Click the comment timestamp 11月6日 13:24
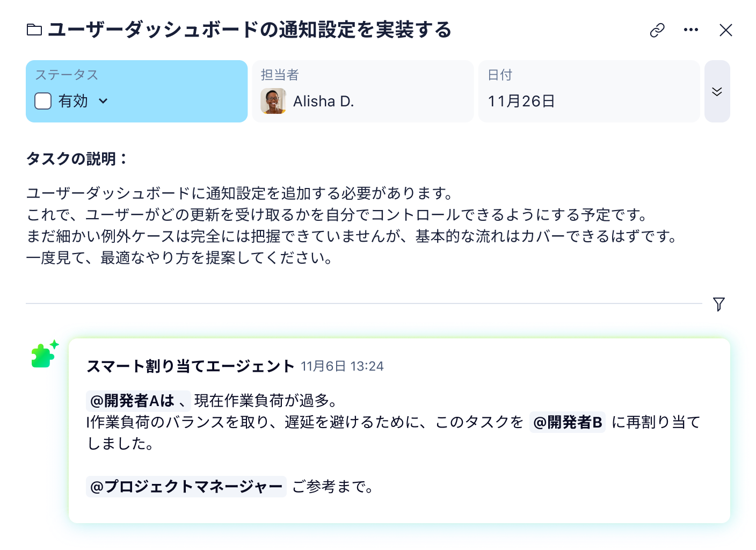The height and width of the screenshot is (550, 756). pyautogui.click(x=342, y=366)
